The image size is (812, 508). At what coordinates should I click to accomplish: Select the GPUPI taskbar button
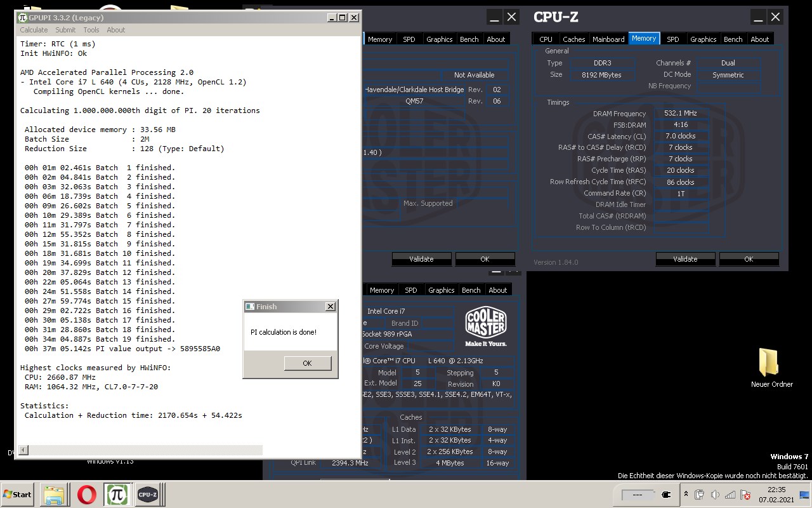[117, 494]
